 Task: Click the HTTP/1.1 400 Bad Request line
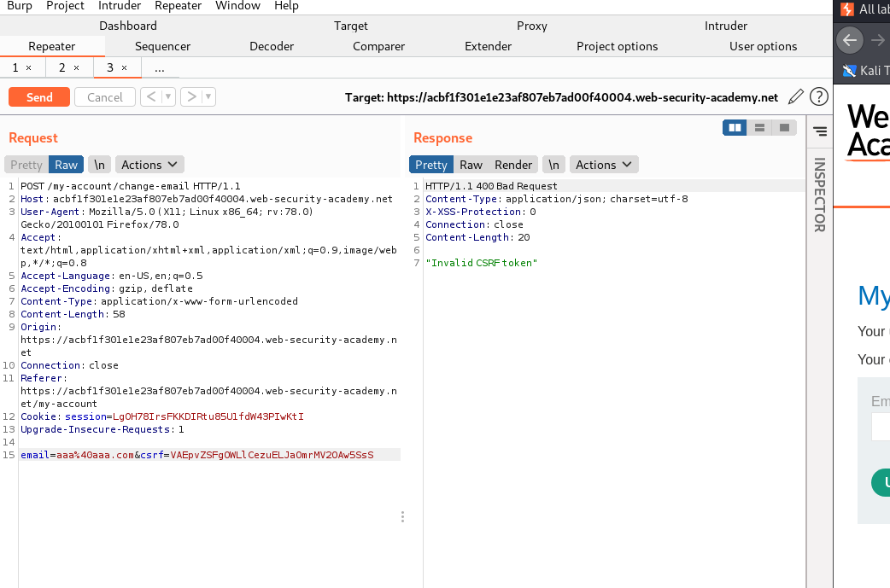pos(491,186)
